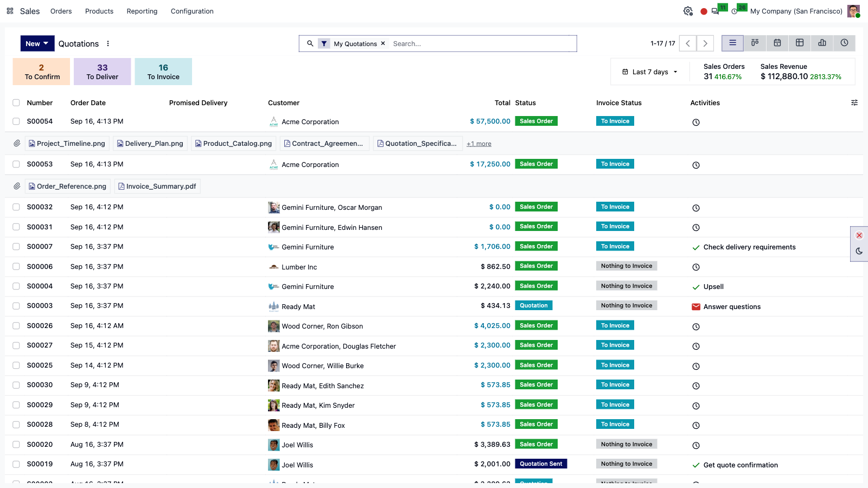Check the box for order S00003
Viewport: 868px width, 488px height.
[x=16, y=306]
